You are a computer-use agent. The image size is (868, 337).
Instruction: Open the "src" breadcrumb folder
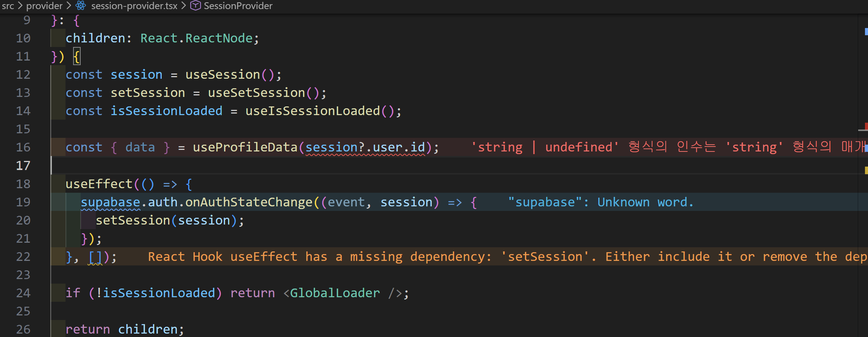(x=8, y=6)
